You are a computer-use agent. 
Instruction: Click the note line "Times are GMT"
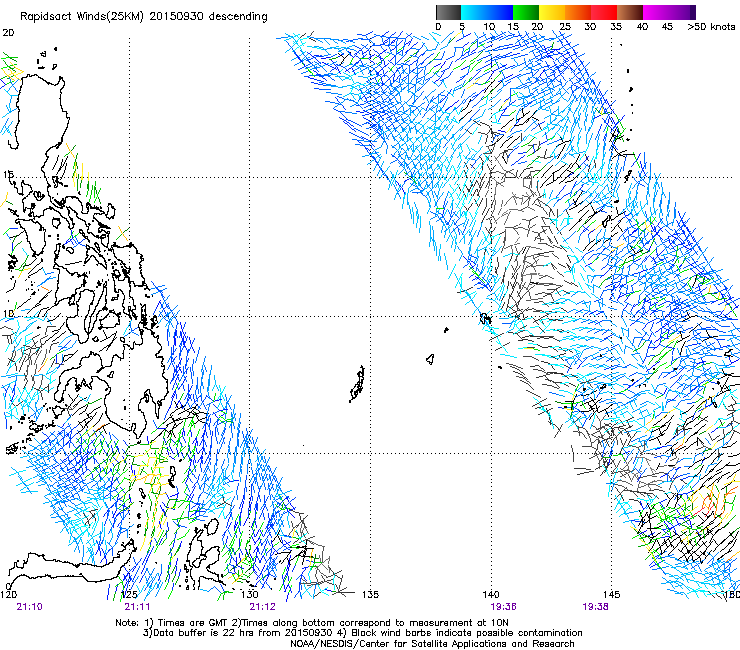pos(312,623)
